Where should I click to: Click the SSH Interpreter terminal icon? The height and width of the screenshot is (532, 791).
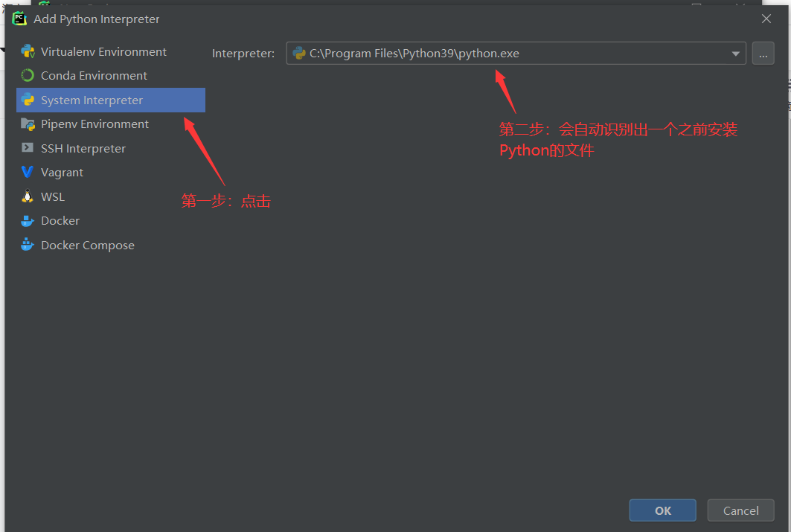pyautogui.click(x=28, y=148)
